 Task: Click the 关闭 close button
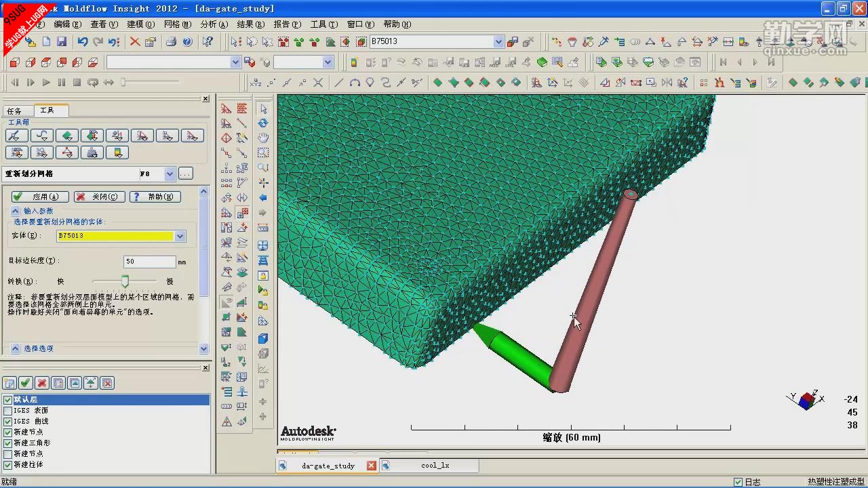(x=100, y=197)
